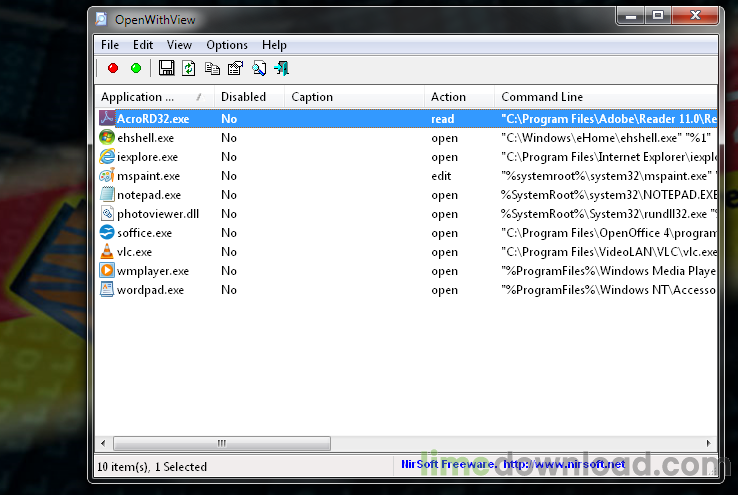Click the 'edit' action of mspaint.exe
This screenshot has width=738, height=495.
click(441, 176)
